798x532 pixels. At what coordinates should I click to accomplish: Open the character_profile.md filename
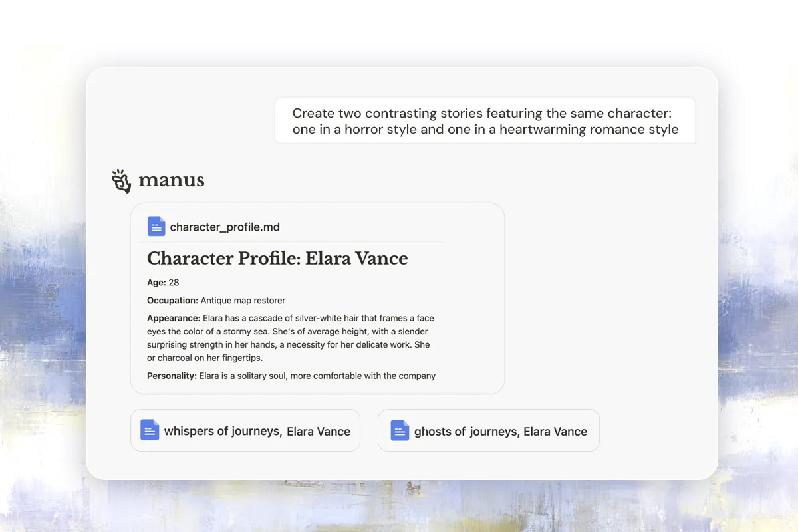coord(225,227)
